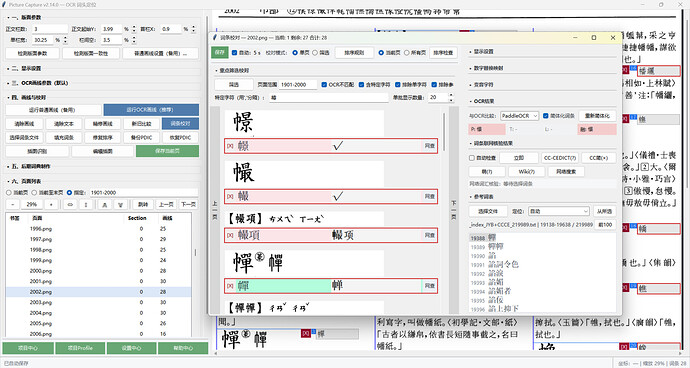Expand the 二、显示设置 section in main window
Screen dimensions: 690x368
25,69
